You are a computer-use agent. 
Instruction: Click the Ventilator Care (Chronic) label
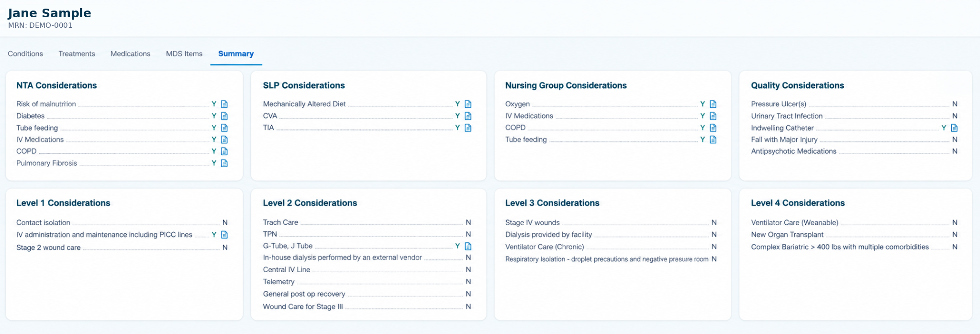pyautogui.click(x=545, y=247)
